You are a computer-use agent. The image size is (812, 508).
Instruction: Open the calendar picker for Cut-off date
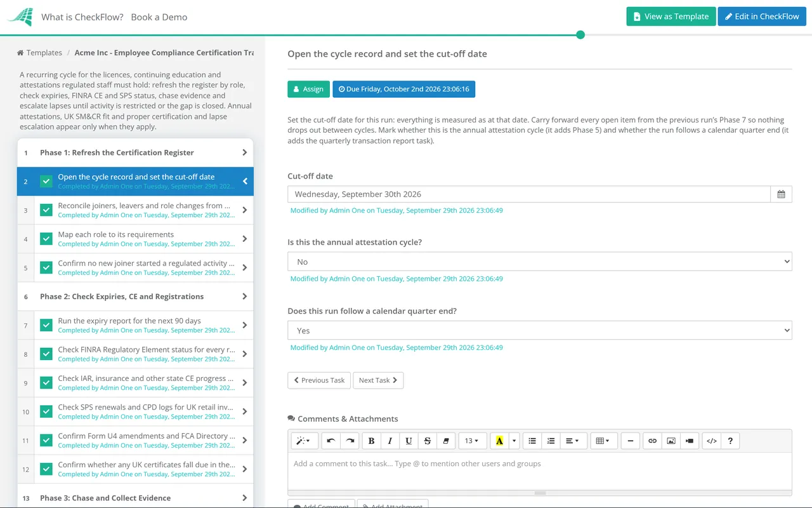coord(781,194)
